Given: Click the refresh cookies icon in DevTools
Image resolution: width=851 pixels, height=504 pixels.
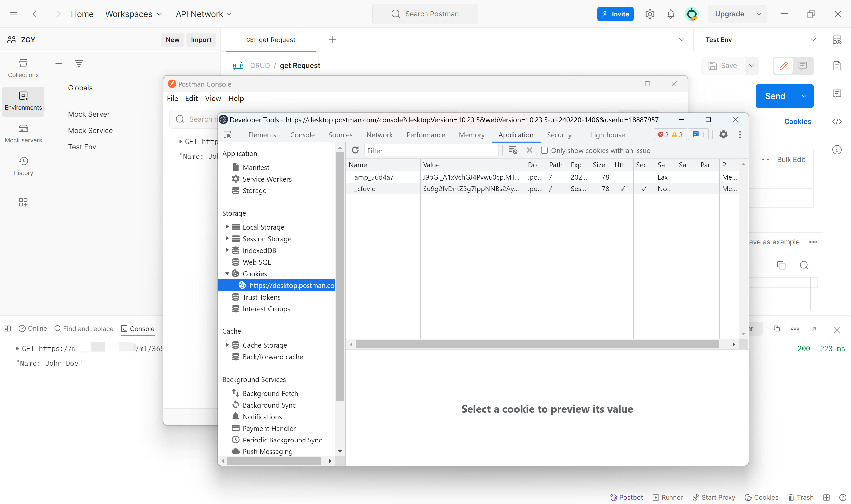Looking at the screenshot, I should (x=355, y=150).
